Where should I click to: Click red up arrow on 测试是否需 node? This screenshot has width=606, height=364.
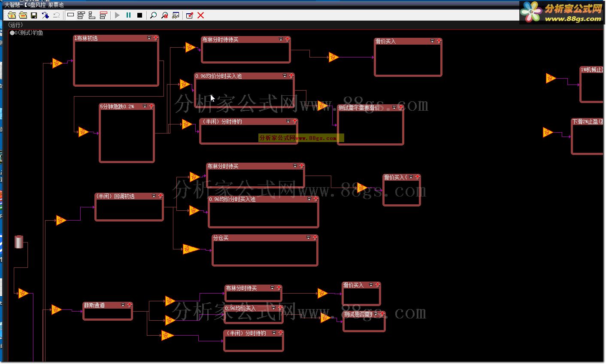coord(382,314)
